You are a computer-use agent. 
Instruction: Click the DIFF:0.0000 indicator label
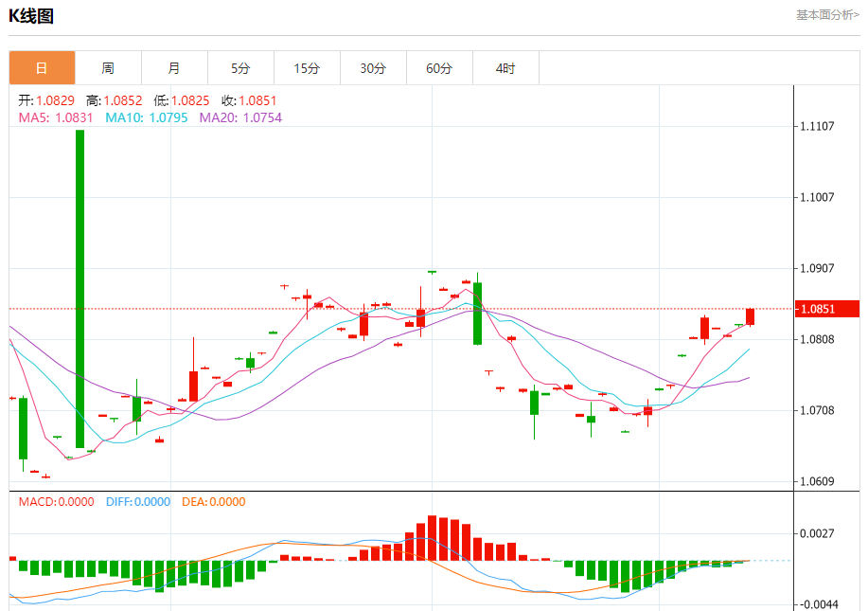pos(138,502)
